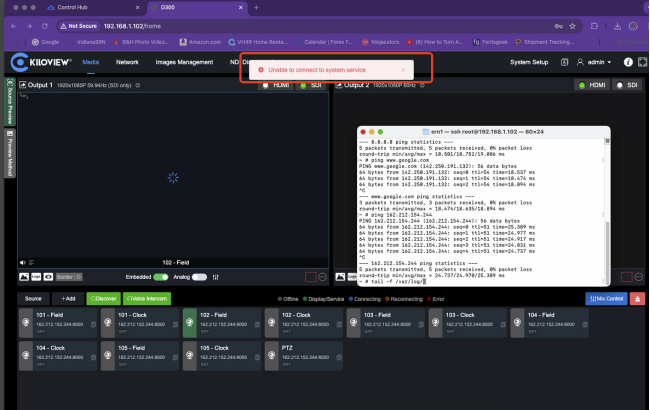Viewport: 650px width, 410px height.
Task: Open Output 1 resolution settings gear
Action: 138,85
